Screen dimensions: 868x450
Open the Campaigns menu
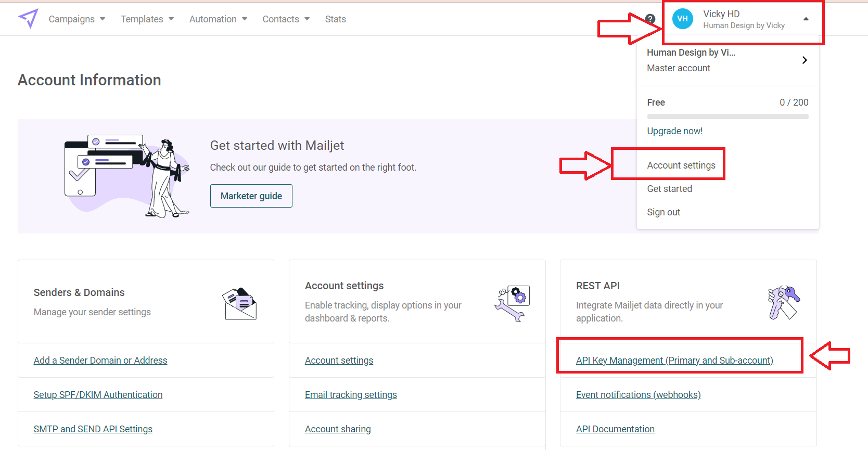[x=76, y=19]
